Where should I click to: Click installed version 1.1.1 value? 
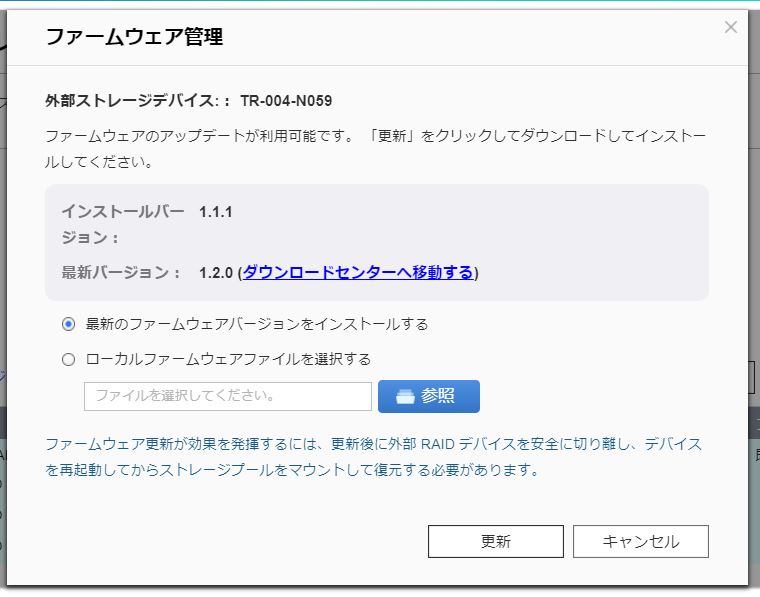tap(216, 212)
